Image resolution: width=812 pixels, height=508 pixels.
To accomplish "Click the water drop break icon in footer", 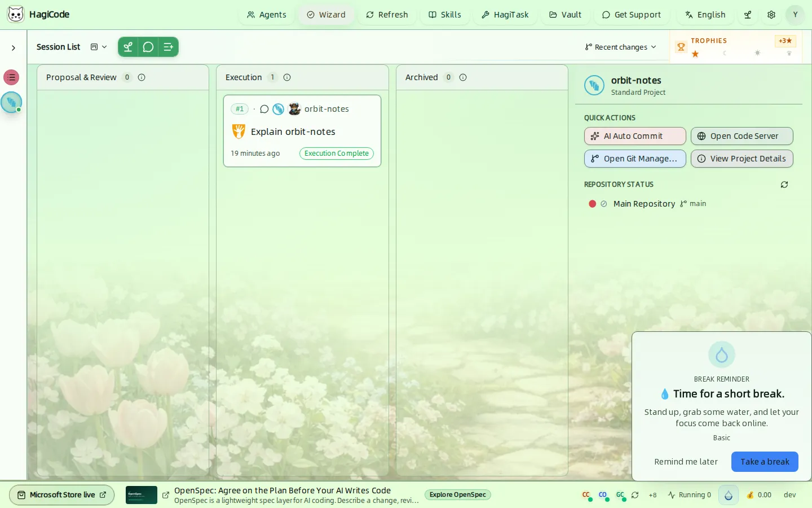I will tap(729, 495).
